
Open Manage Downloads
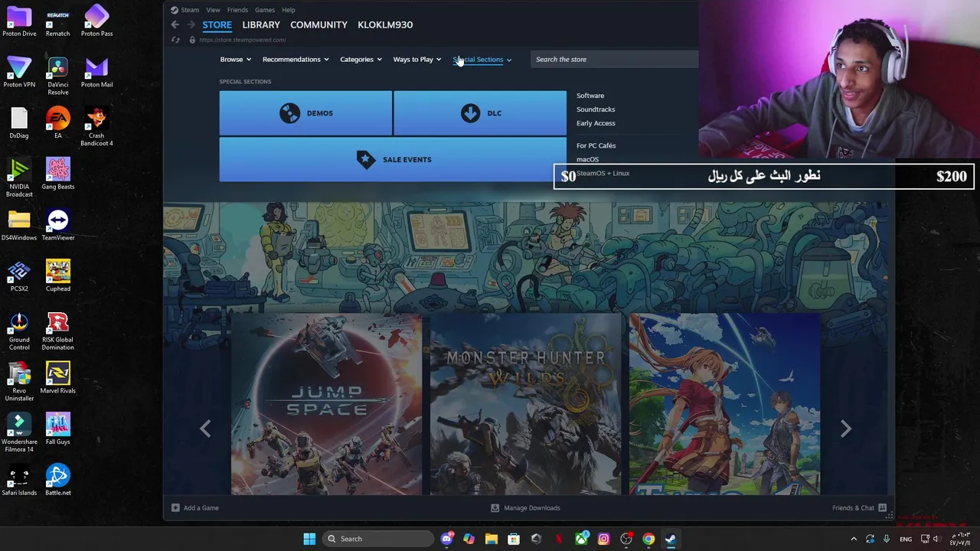[x=525, y=507]
